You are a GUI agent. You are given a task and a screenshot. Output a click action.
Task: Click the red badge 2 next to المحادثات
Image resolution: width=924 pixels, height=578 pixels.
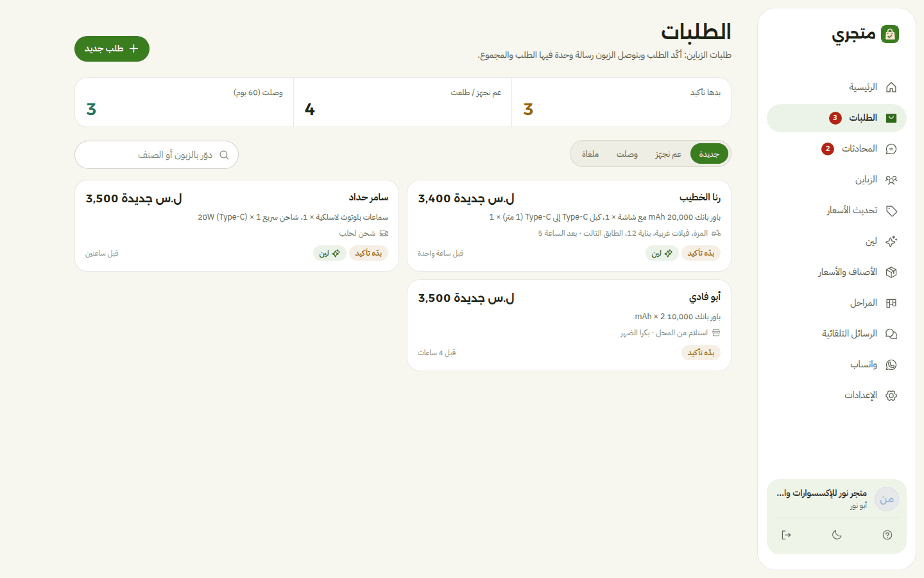point(828,149)
